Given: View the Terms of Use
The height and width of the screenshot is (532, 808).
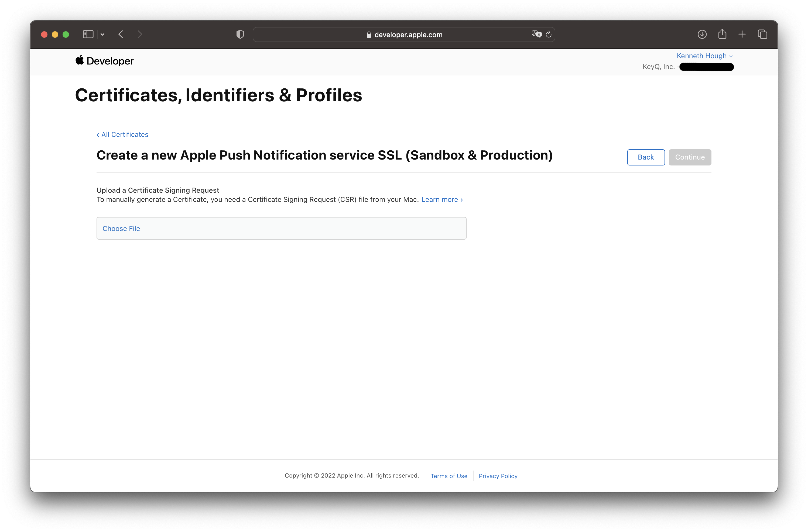Looking at the screenshot, I should click(x=449, y=476).
